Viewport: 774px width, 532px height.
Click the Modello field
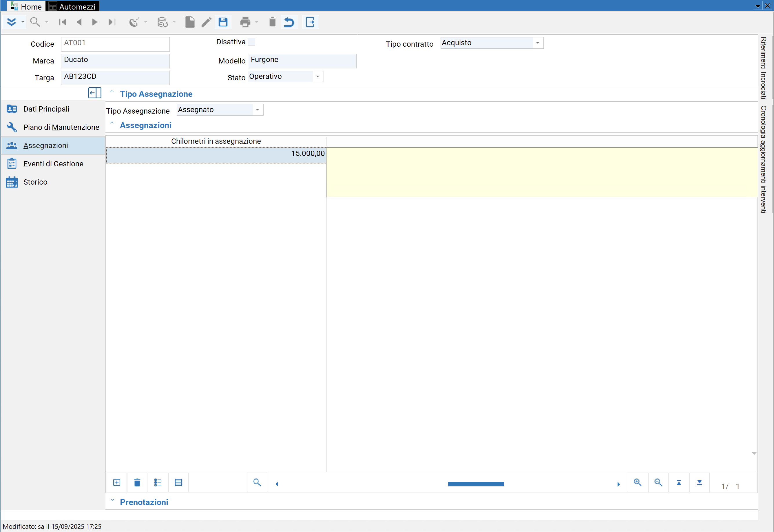[302, 61]
